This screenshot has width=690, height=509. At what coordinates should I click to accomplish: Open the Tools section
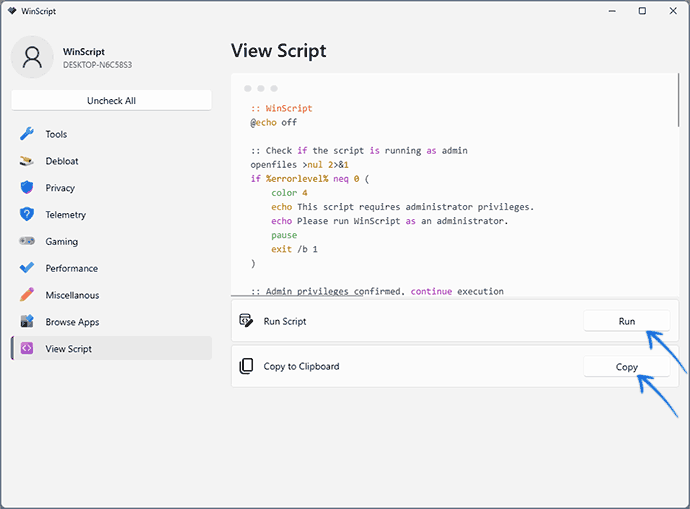tap(111, 134)
